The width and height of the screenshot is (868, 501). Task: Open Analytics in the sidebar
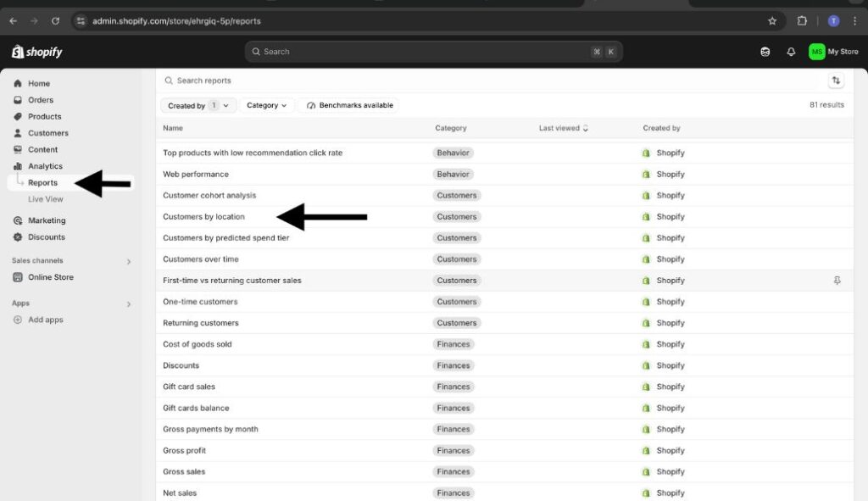45,167
